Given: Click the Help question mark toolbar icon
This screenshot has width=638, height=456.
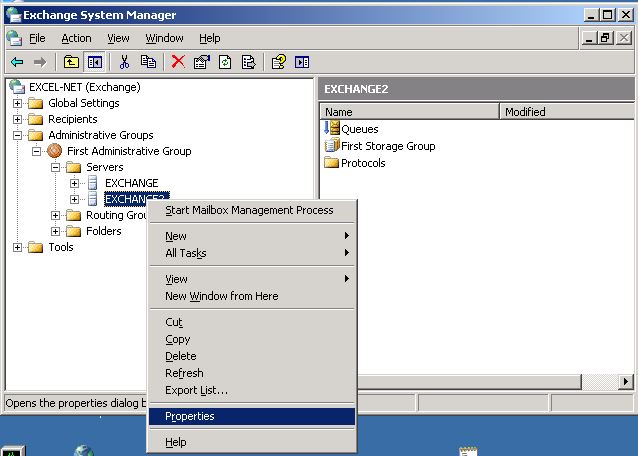Looking at the screenshot, I should (x=279, y=62).
